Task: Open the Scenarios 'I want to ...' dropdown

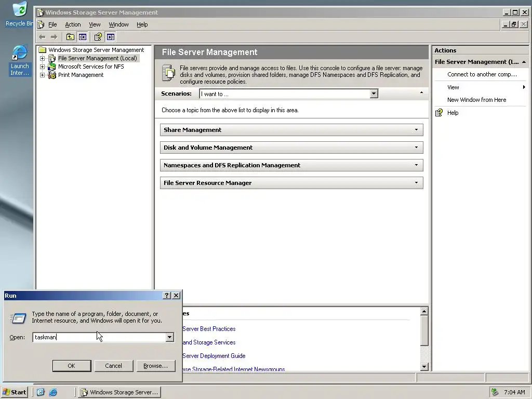Action: [374, 94]
